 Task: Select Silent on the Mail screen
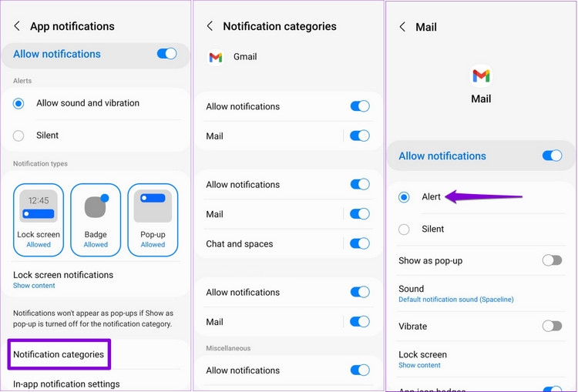click(x=404, y=230)
